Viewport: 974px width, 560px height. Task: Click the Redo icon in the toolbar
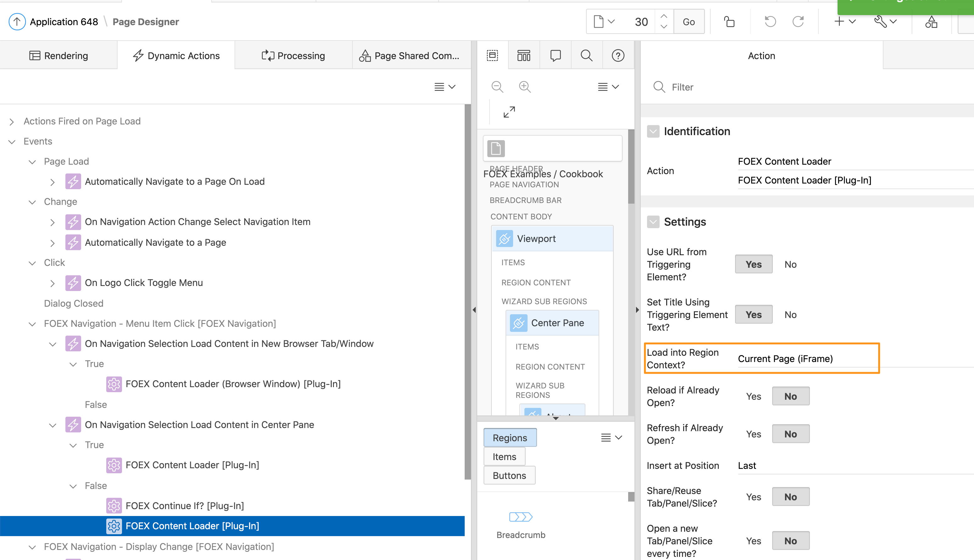coord(798,22)
